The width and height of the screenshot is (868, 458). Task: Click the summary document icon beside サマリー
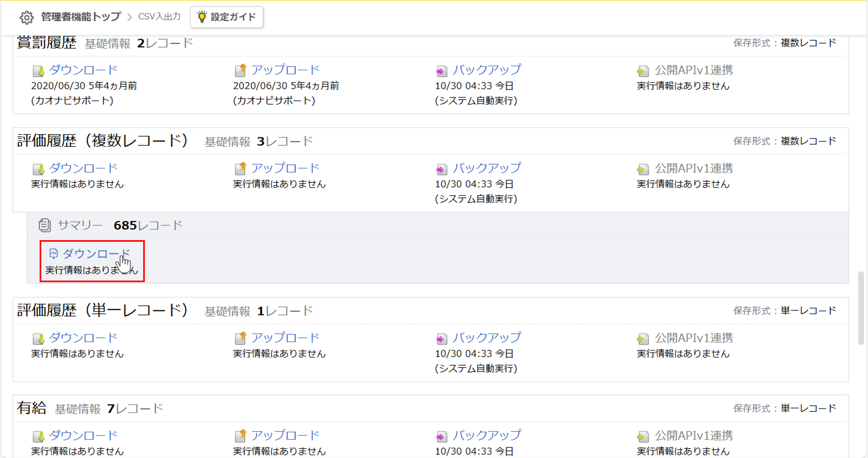tap(44, 226)
